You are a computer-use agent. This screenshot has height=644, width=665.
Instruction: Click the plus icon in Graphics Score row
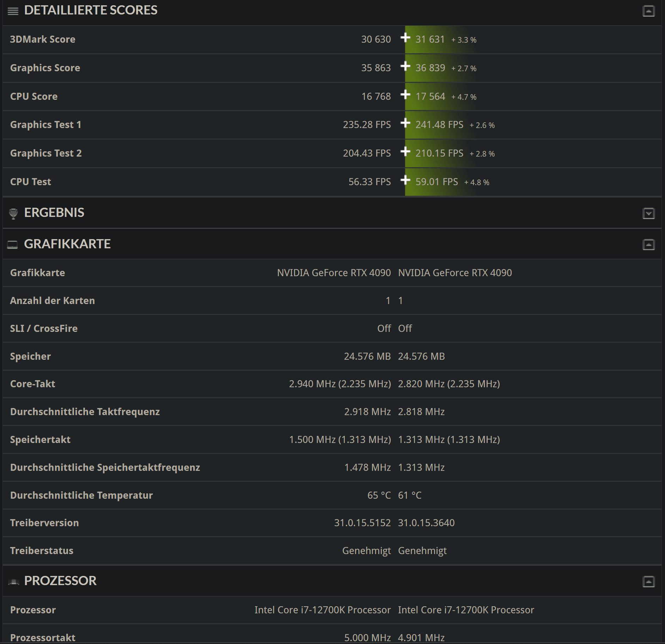pos(405,66)
